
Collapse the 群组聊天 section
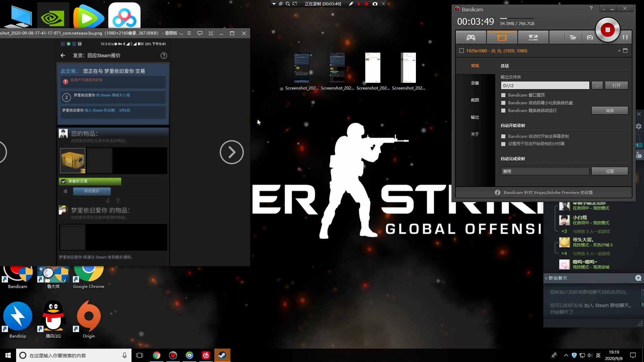546,278
